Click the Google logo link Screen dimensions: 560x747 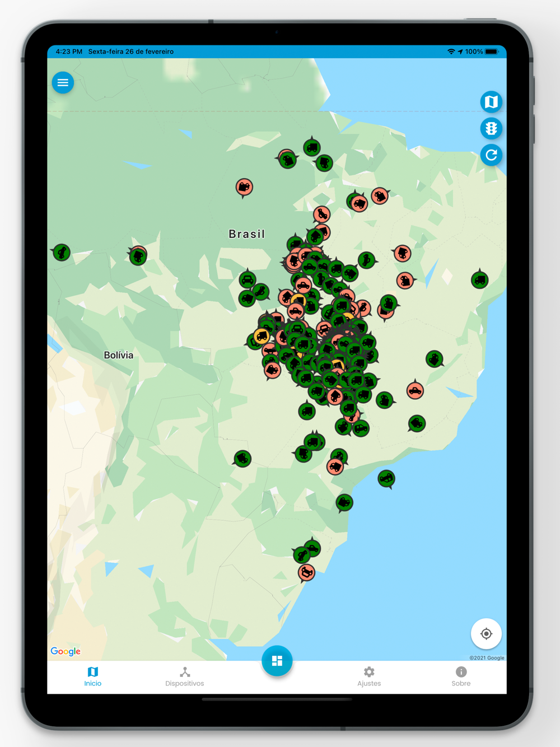tap(66, 651)
